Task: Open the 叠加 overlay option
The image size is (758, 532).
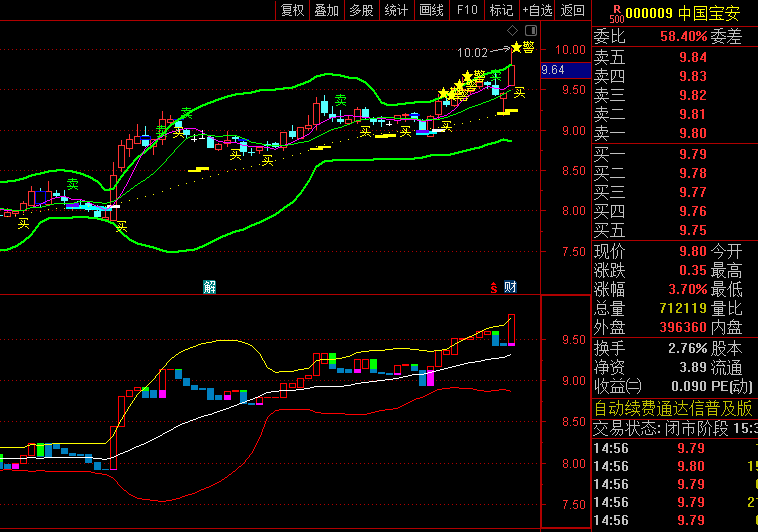Action: tap(326, 10)
